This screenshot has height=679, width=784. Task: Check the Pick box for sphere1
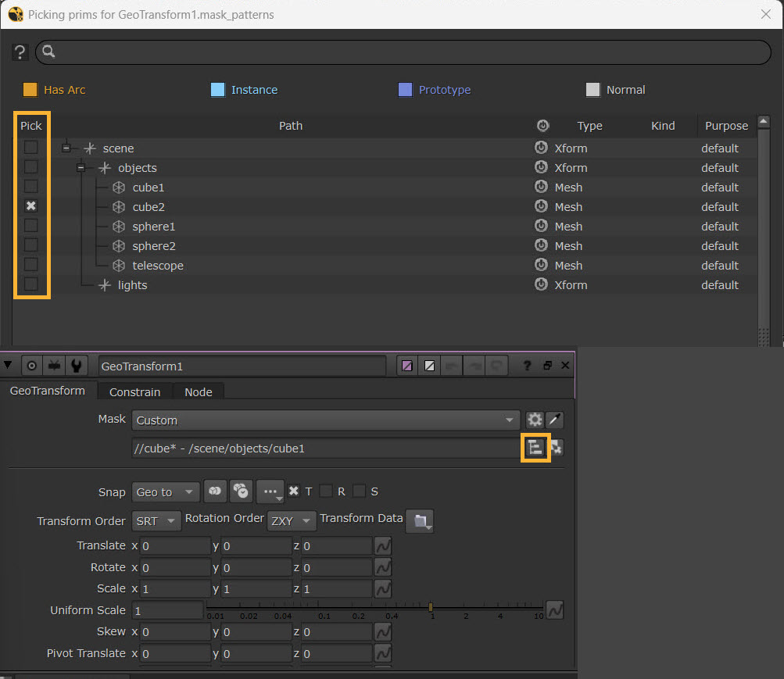tap(31, 226)
